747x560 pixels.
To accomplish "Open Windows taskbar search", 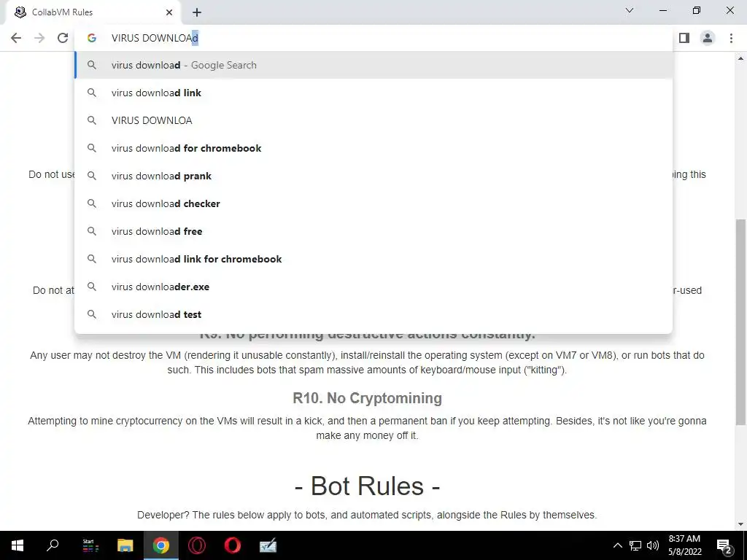I will click(53, 545).
